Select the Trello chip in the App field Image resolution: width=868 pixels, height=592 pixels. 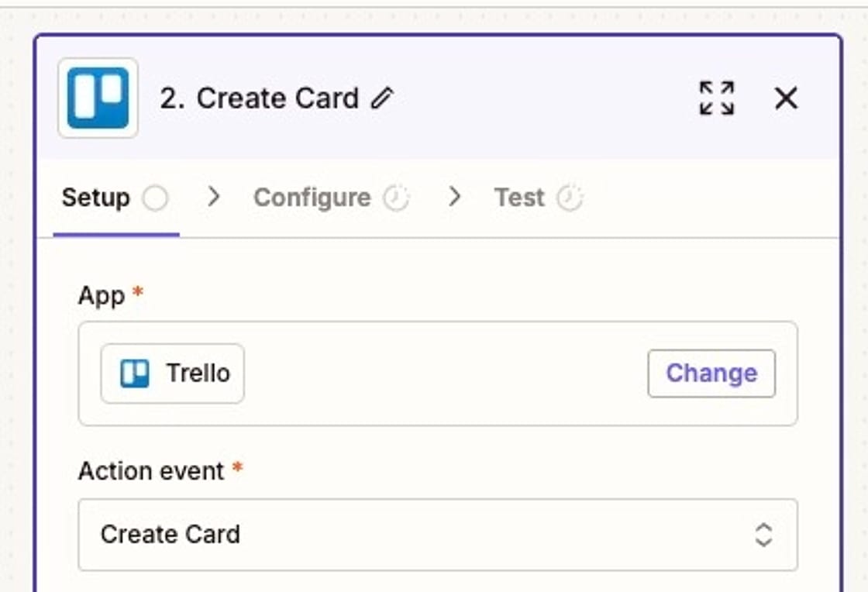pyautogui.click(x=171, y=373)
